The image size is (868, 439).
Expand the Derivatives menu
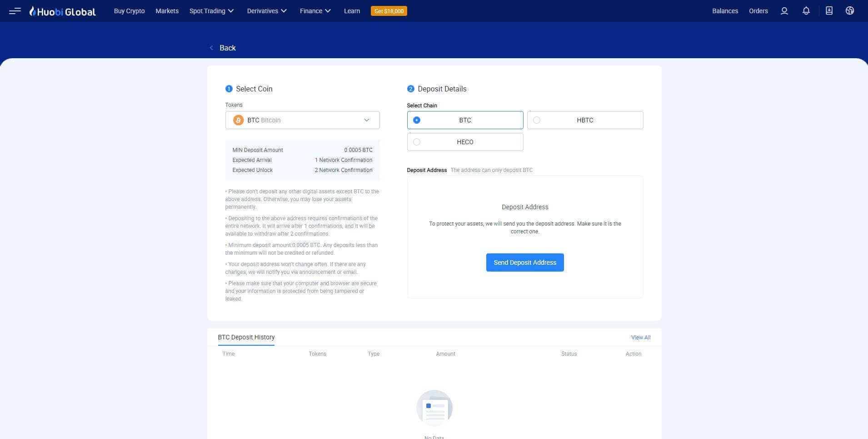(267, 11)
